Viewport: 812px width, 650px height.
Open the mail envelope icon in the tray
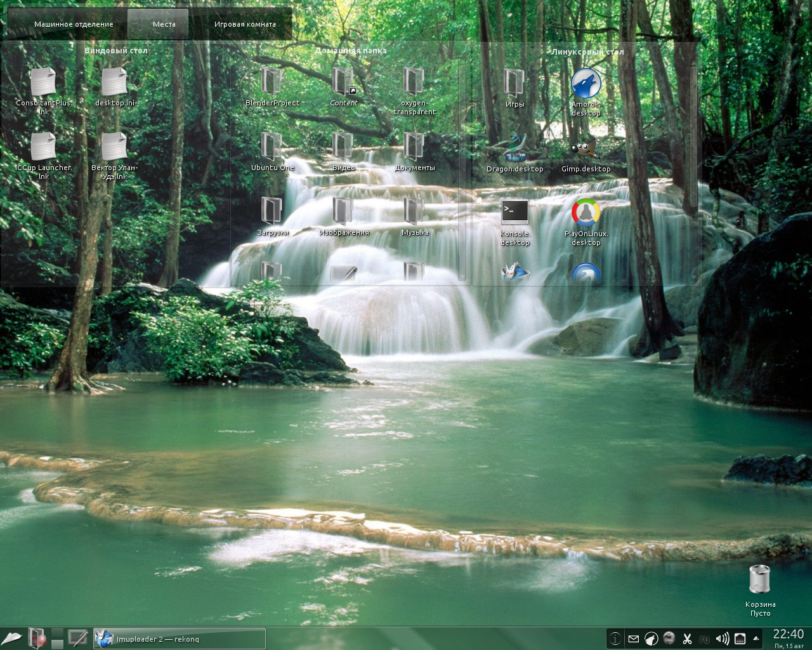coord(633,639)
